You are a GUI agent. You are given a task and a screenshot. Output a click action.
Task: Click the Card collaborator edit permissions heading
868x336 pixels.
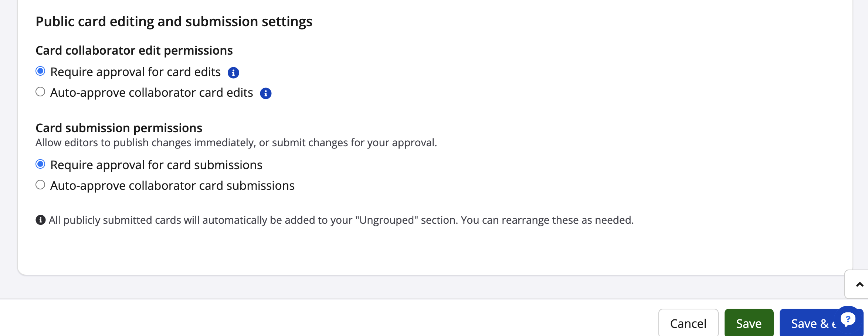(x=134, y=51)
